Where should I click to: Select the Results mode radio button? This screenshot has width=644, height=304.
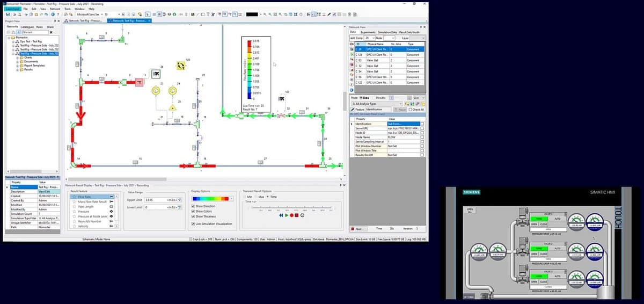[x=375, y=98]
